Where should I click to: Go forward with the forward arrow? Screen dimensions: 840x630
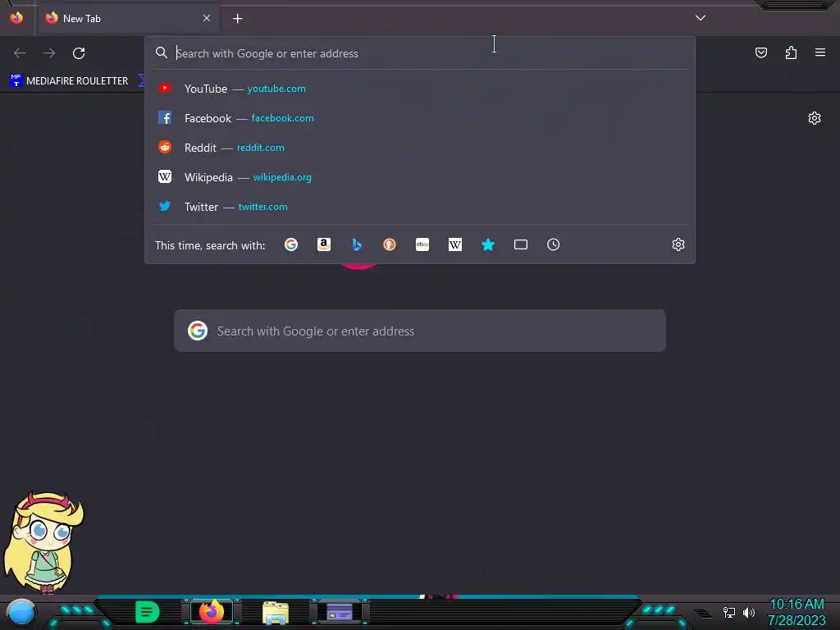[x=49, y=53]
